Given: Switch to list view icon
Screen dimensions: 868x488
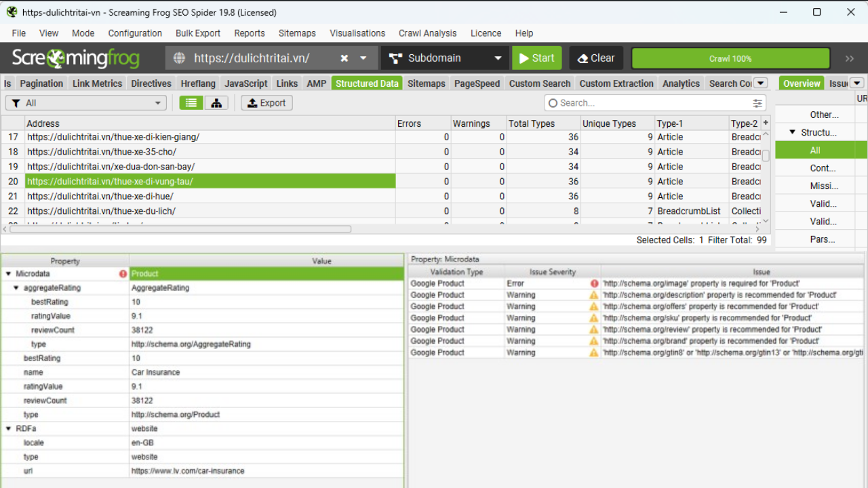Looking at the screenshot, I should point(191,103).
